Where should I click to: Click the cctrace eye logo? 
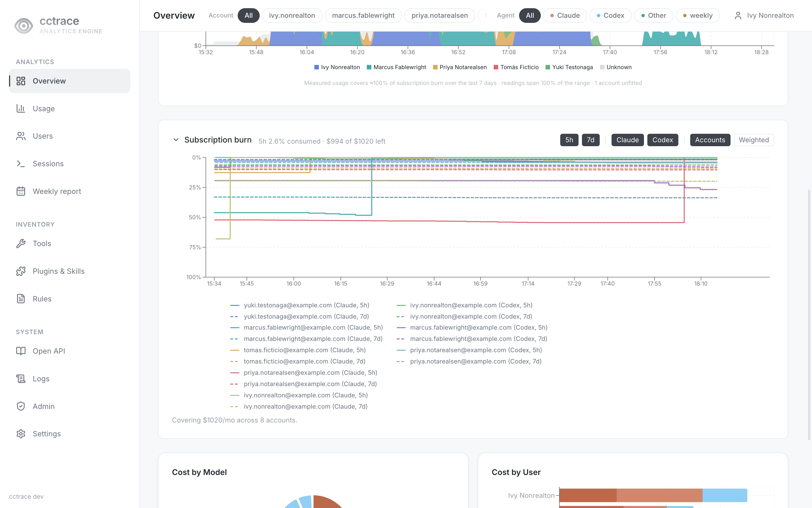tap(23, 25)
